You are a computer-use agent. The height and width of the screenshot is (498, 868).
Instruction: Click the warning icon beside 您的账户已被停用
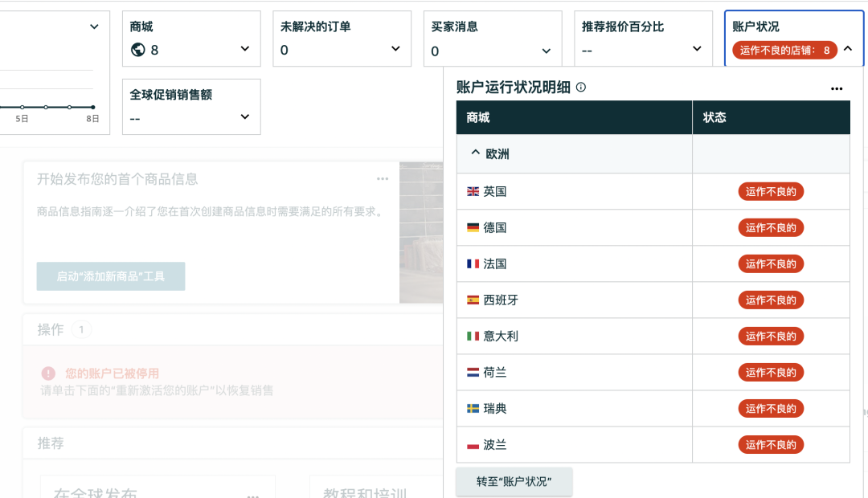tap(46, 373)
